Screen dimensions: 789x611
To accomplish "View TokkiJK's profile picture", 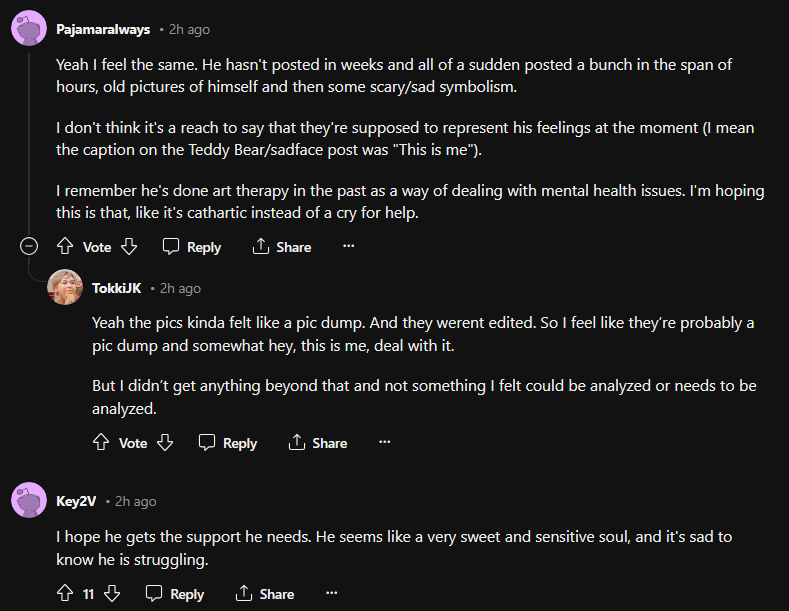I will pyautogui.click(x=65, y=288).
